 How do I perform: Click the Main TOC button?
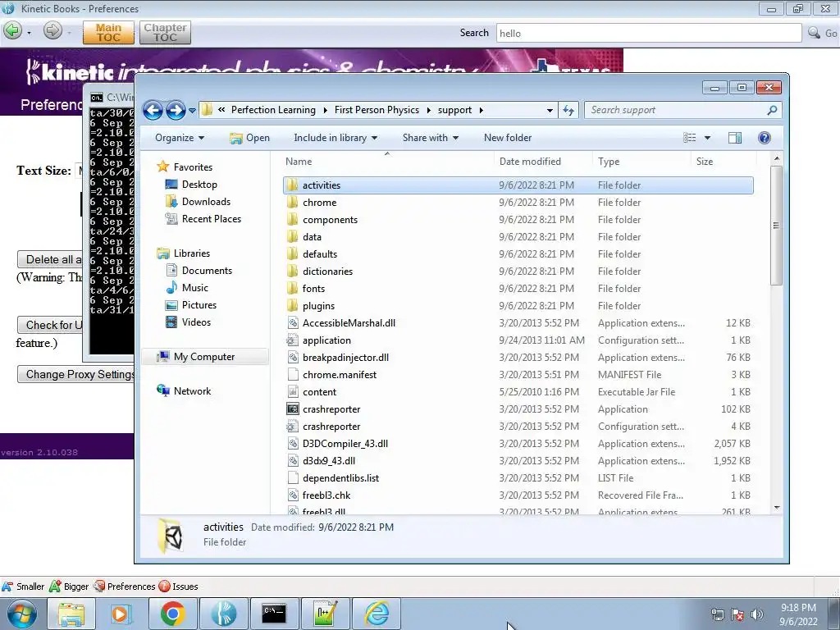[x=108, y=33]
